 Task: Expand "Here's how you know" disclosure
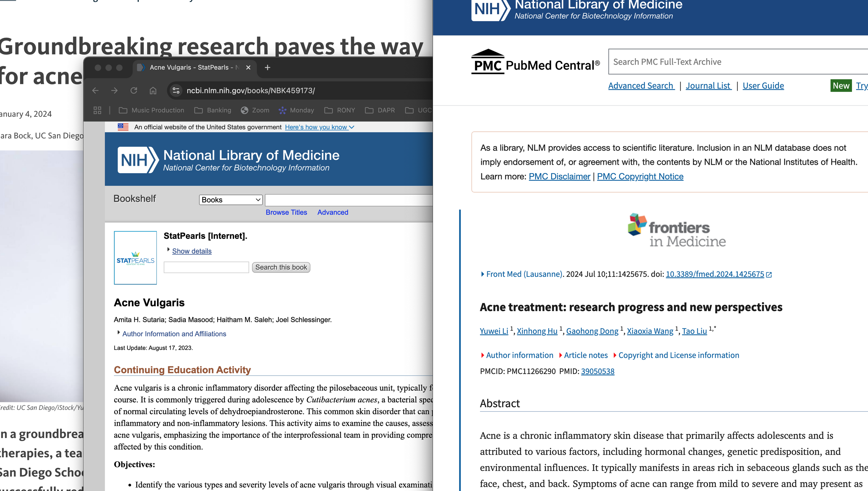pyautogui.click(x=320, y=127)
